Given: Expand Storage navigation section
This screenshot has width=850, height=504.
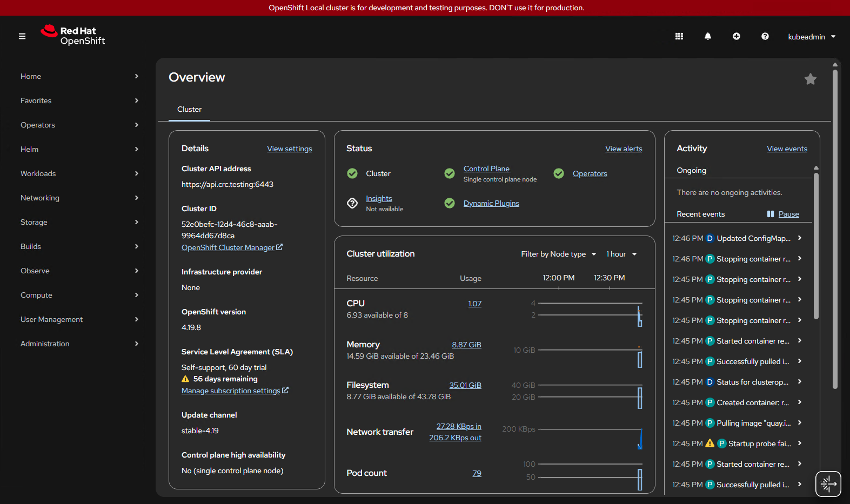Looking at the screenshot, I should [79, 222].
